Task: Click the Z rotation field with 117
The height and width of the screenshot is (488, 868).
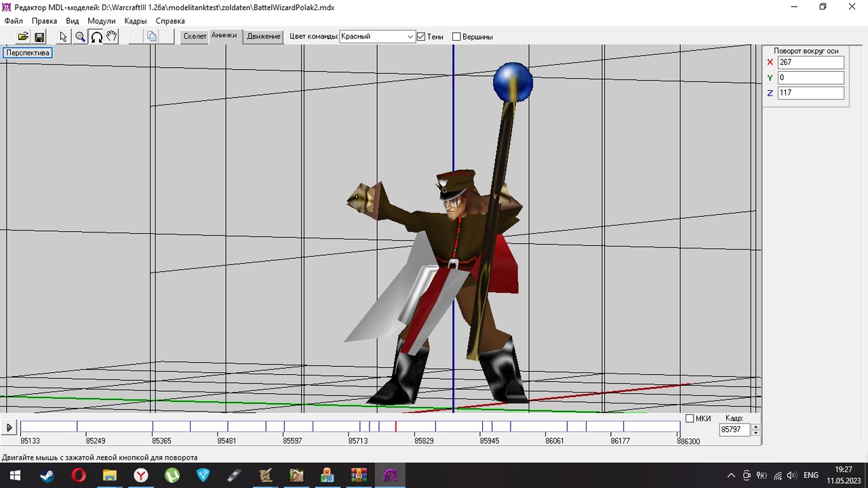Action: pyautogui.click(x=810, y=93)
